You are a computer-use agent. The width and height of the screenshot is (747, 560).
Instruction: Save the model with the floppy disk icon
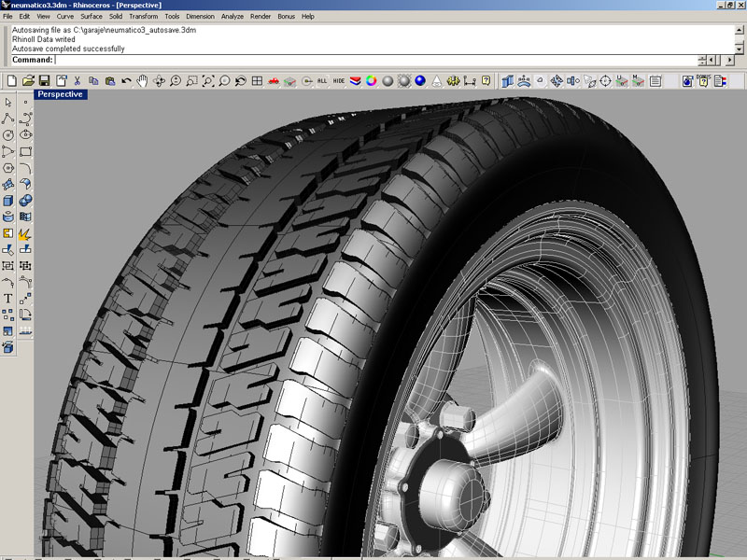tap(44, 81)
